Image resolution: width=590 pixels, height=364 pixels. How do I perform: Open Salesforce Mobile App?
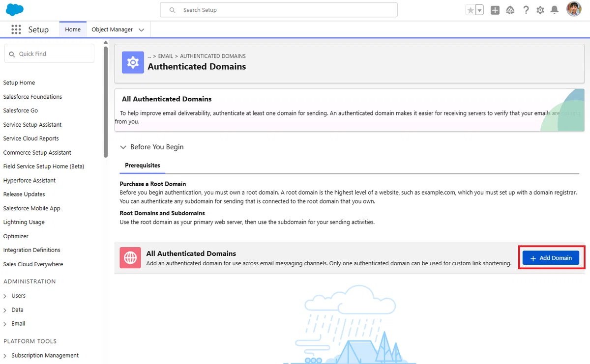tap(32, 208)
